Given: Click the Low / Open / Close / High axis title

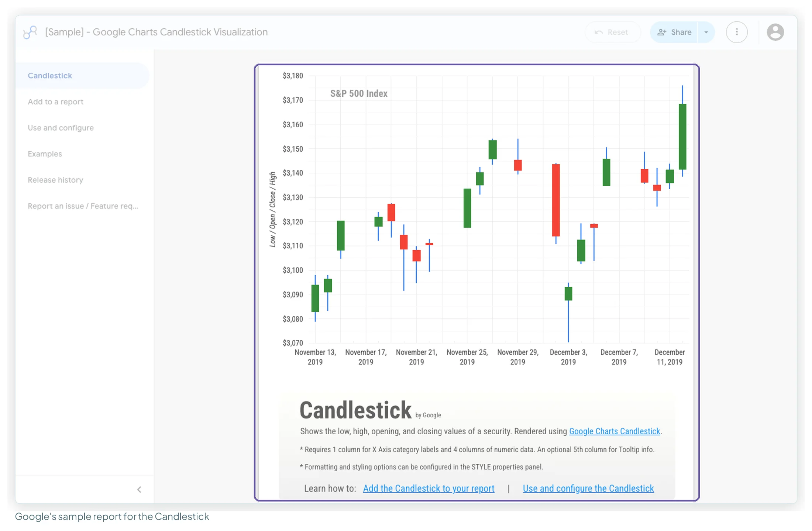Looking at the screenshot, I should tap(272, 209).
